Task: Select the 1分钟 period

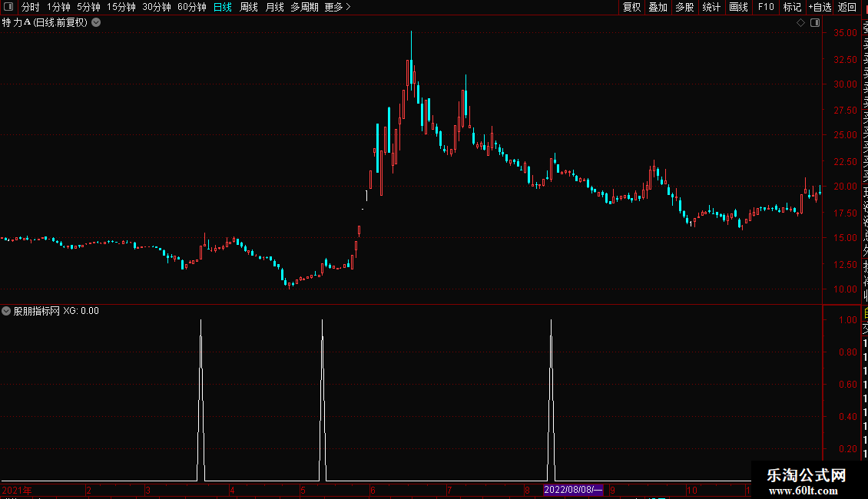Action: pyautogui.click(x=58, y=7)
